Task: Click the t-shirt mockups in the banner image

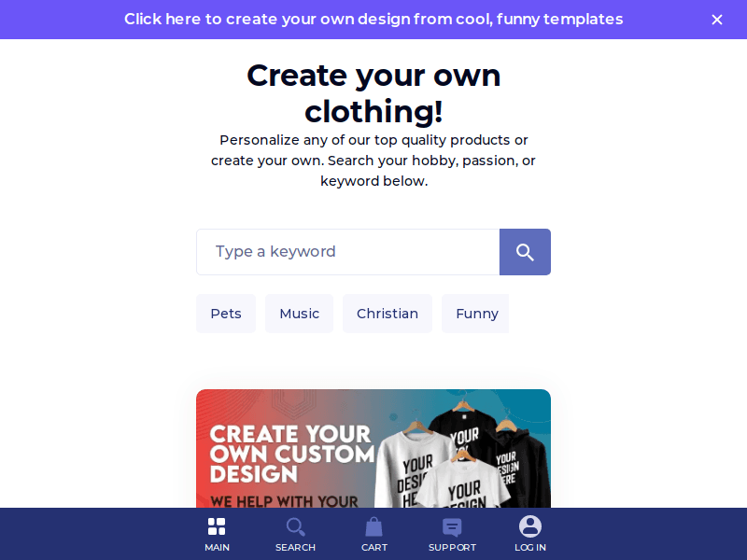Action: coord(462,457)
